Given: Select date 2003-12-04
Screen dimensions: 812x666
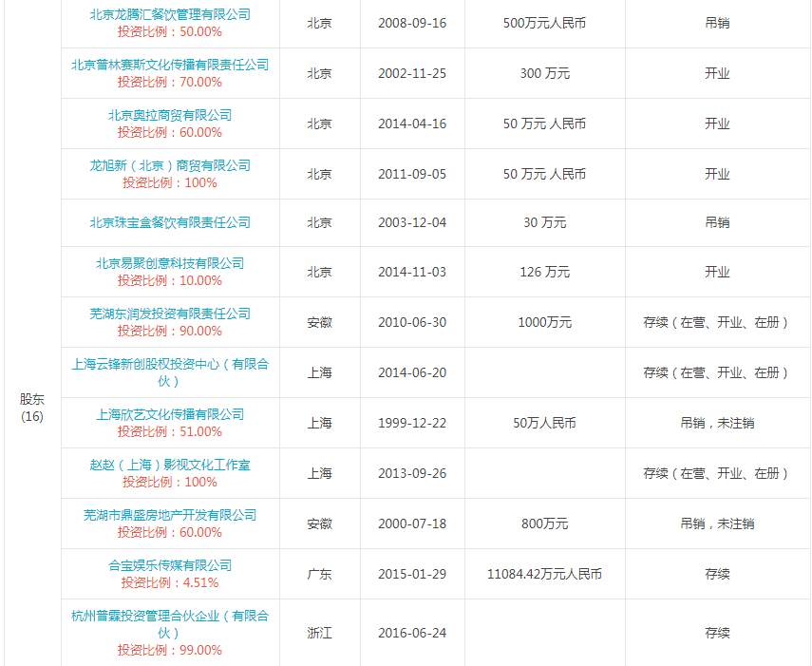Looking at the screenshot, I should [412, 222].
